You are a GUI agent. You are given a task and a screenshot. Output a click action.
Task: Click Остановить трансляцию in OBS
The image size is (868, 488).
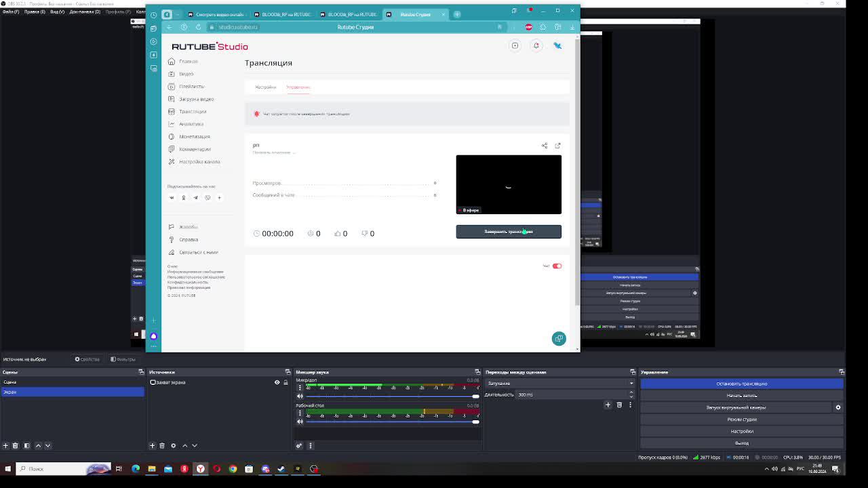tap(742, 384)
